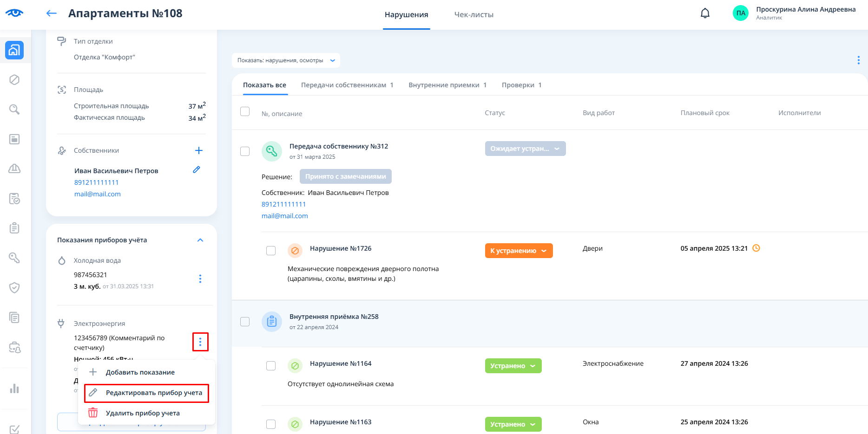Collapse the Показания приборов учёта section

click(x=200, y=240)
